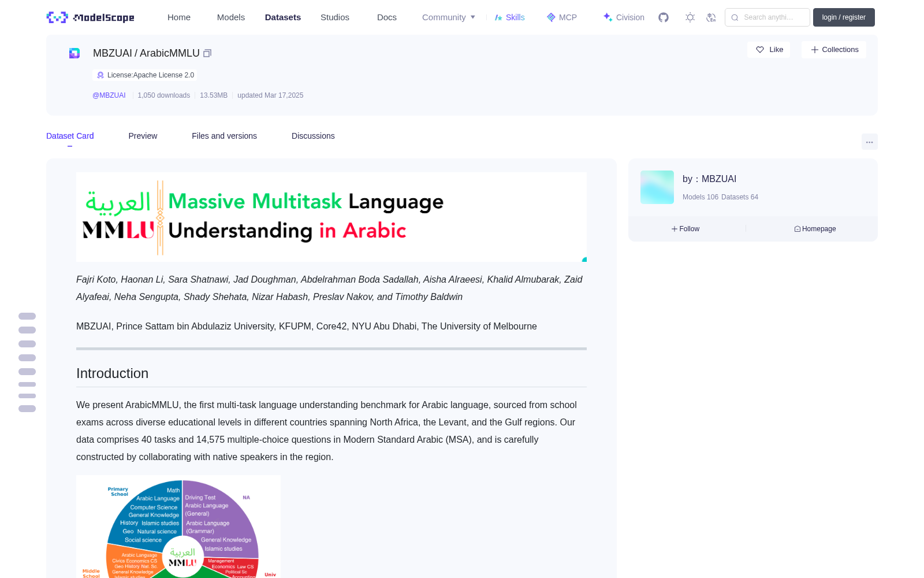Image resolution: width=924 pixels, height=578 pixels.
Task: Click the login / register button
Action: pyautogui.click(x=844, y=17)
